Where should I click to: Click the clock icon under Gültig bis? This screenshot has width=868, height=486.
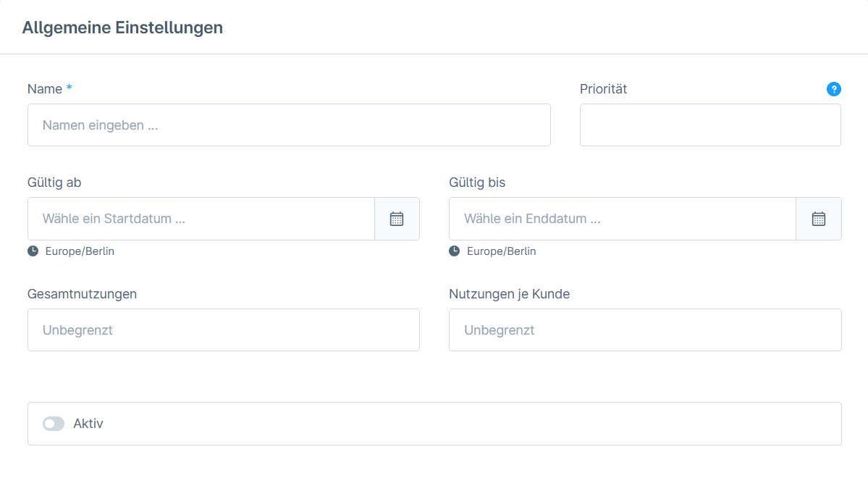click(x=455, y=251)
